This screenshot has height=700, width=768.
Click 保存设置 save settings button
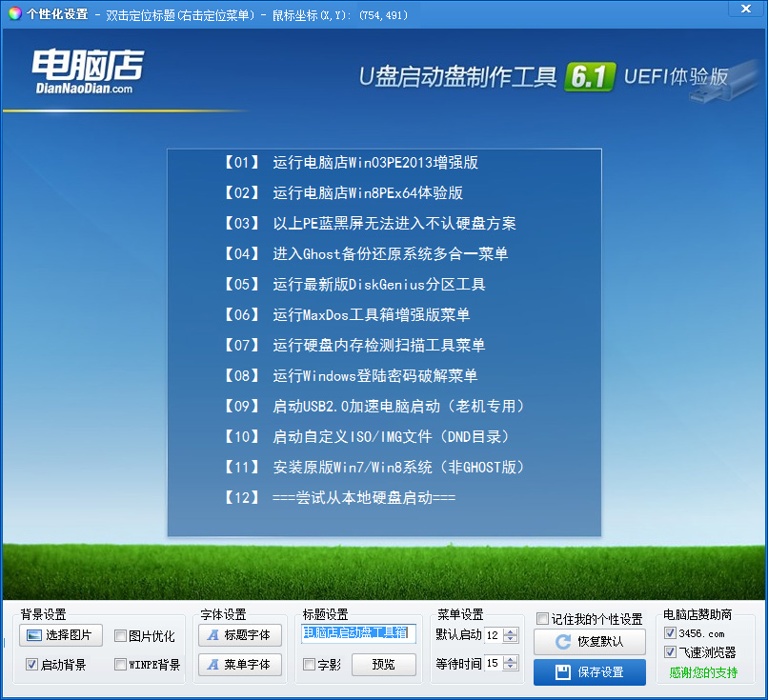click(589, 672)
